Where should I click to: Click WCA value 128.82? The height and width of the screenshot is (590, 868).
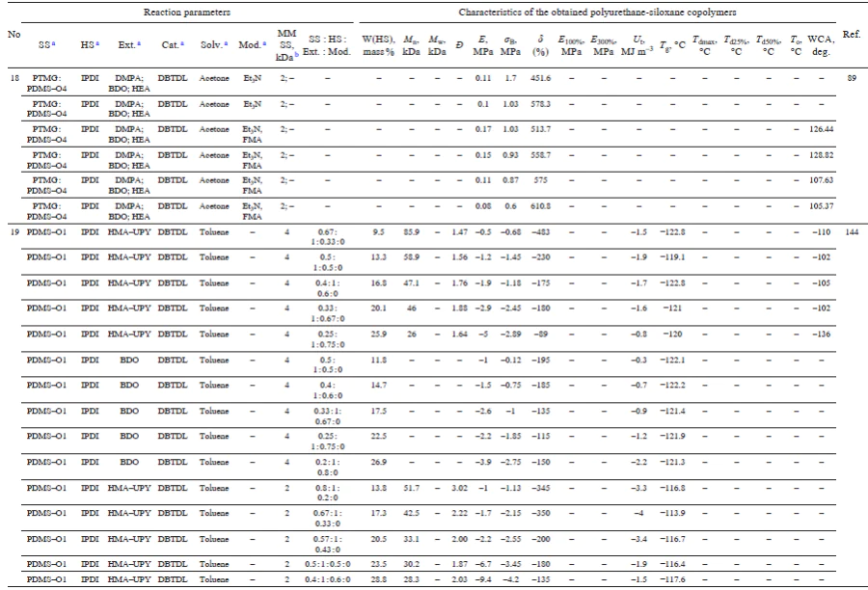[821, 155]
